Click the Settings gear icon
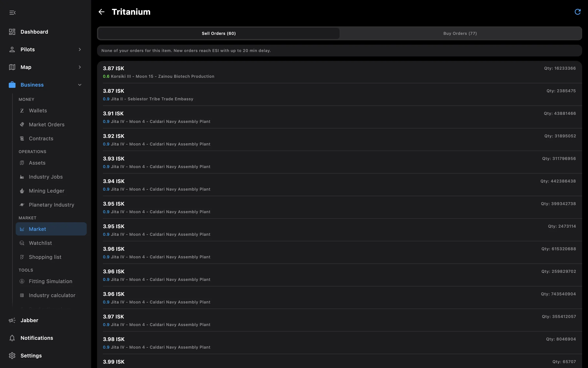Image resolution: width=588 pixels, height=368 pixels. click(12, 355)
